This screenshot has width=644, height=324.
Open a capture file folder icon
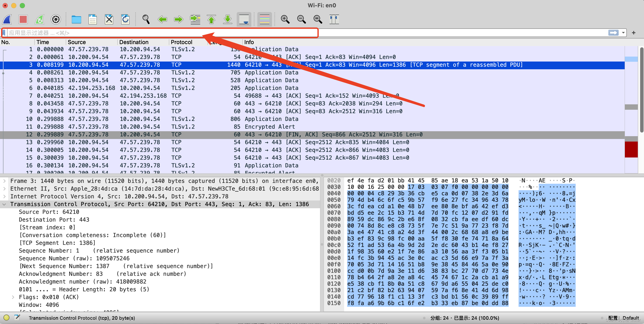[x=76, y=19]
